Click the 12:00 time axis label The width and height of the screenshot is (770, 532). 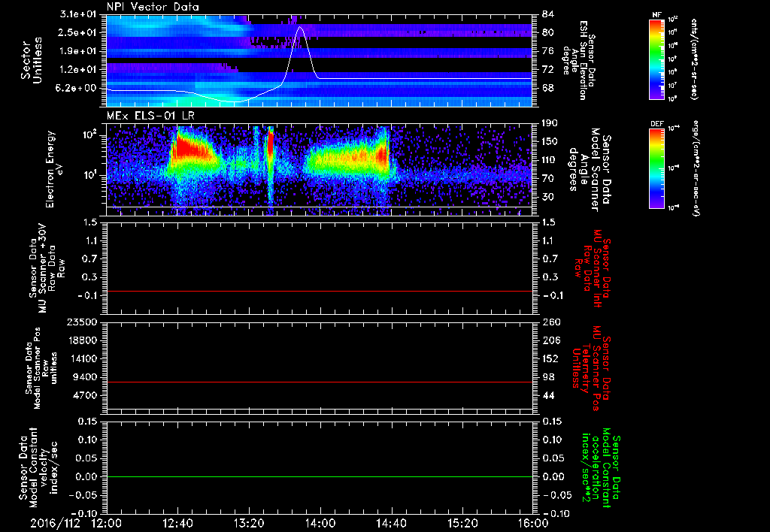pyautogui.click(x=107, y=524)
